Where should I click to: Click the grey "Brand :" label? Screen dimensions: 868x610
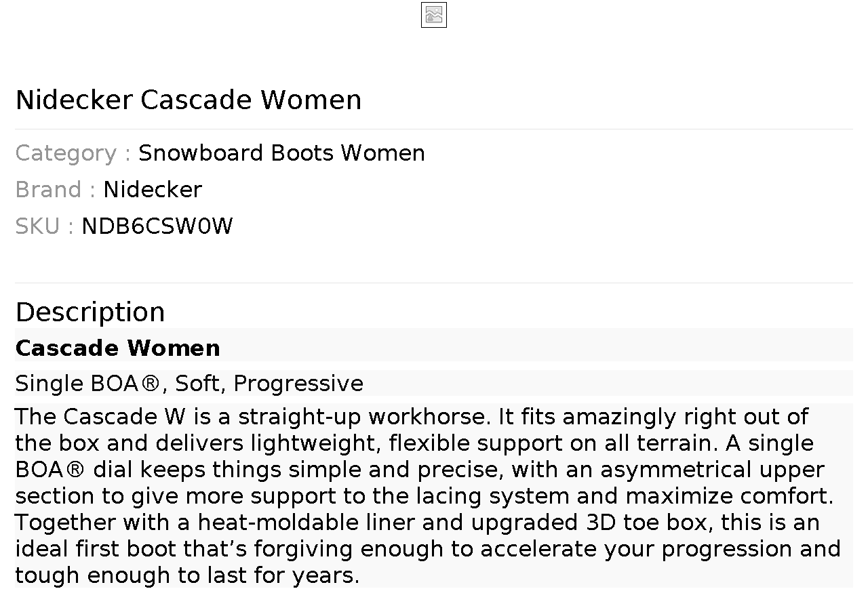pyautogui.click(x=55, y=190)
